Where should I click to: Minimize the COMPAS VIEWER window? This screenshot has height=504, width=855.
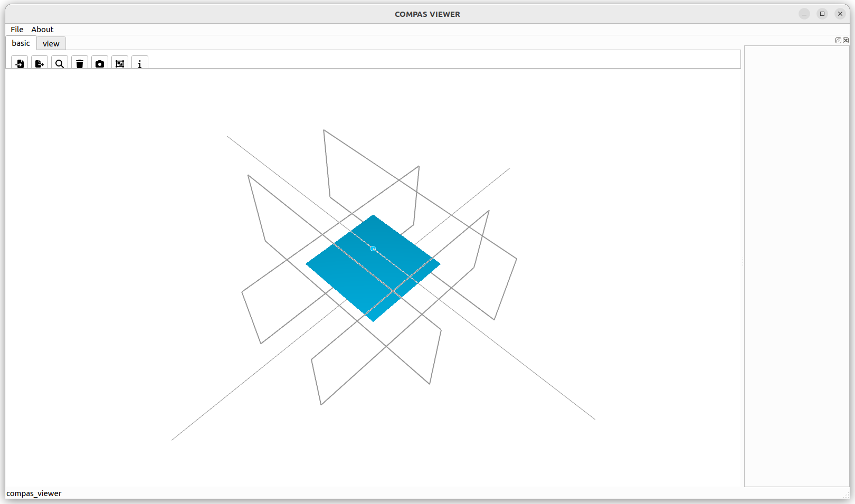pos(804,14)
